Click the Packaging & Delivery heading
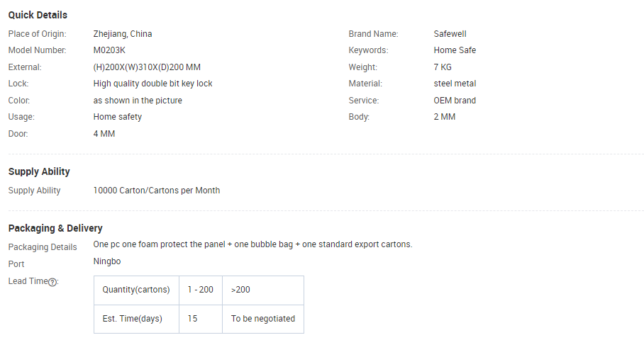This screenshot has height=340, width=644. 55,228
